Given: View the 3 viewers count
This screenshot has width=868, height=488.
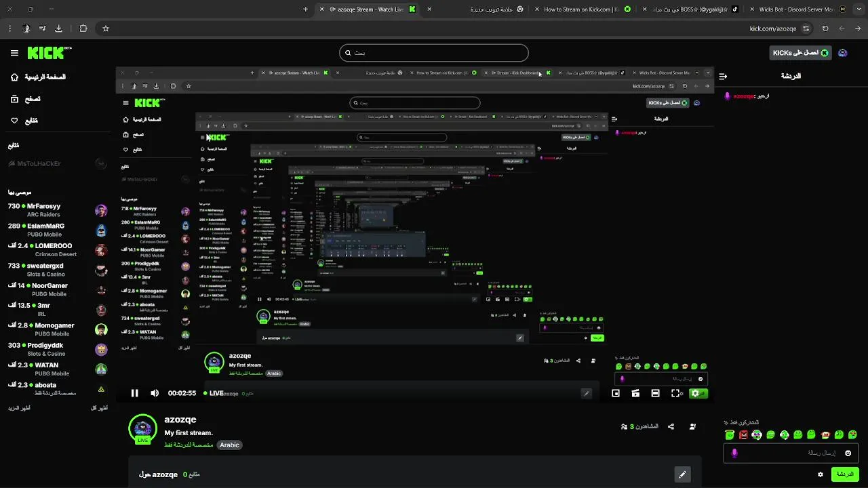Looking at the screenshot, I should click(x=639, y=426).
